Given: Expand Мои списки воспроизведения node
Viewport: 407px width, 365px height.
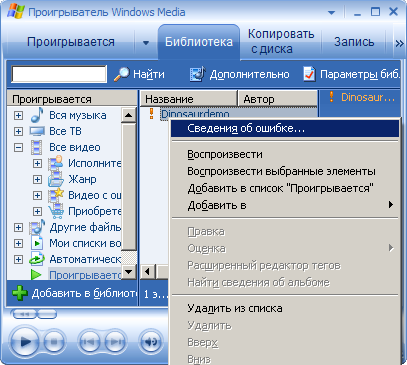Looking at the screenshot, I should [18, 243].
